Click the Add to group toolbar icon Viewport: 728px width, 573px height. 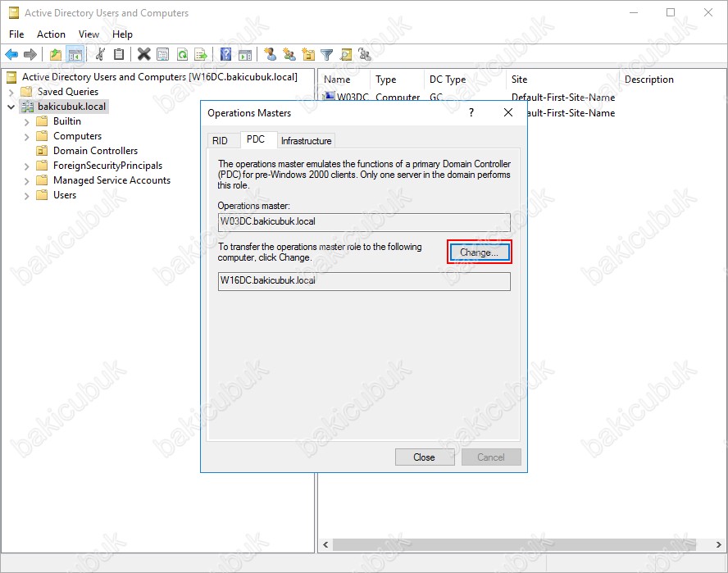365,55
